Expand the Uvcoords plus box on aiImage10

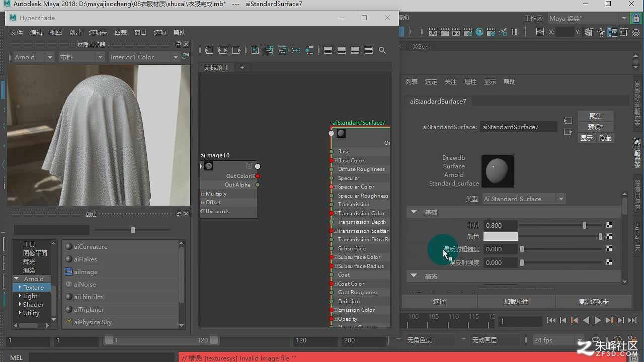click(203, 211)
